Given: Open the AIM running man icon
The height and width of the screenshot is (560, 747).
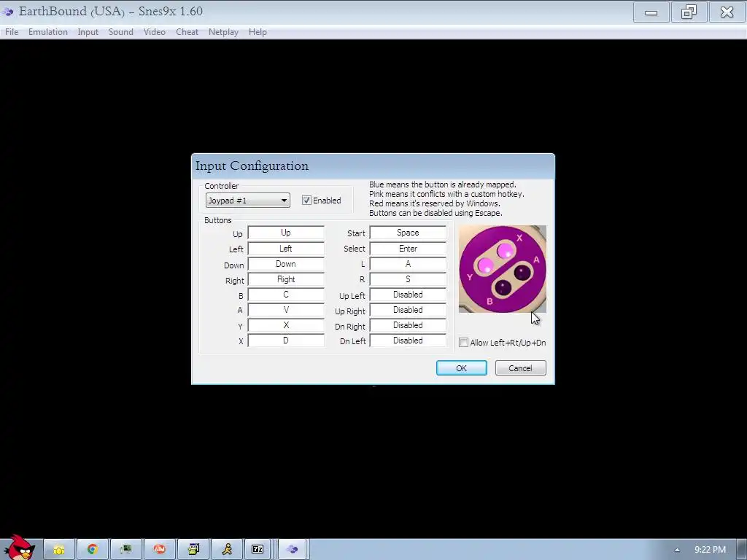Looking at the screenshot, I should coord(228,550).
